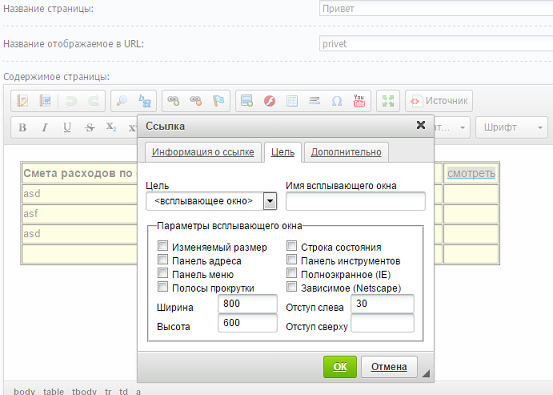The height and width of the screenshot is (395, 553).
Task: Click the URL name field privet
Action: point(436,43)
